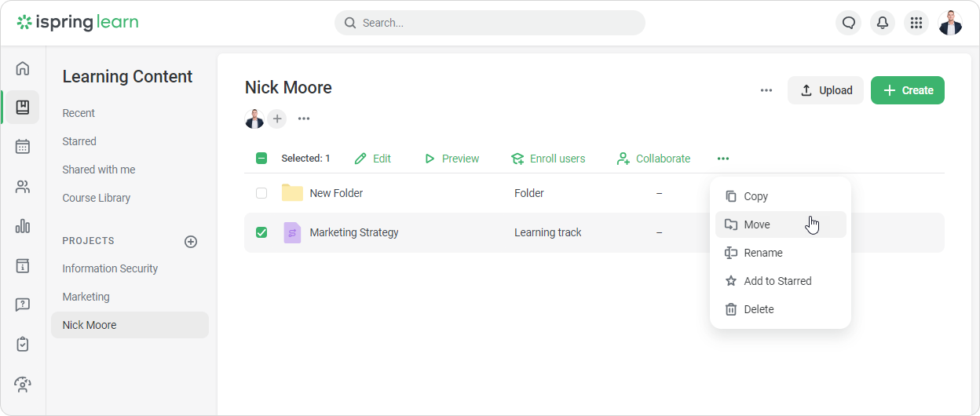Screen dimensions: 980x416
Task: Uncheck the Marketing Strategy checkbox
Action: pyautogui.click(x=261, y=232)
